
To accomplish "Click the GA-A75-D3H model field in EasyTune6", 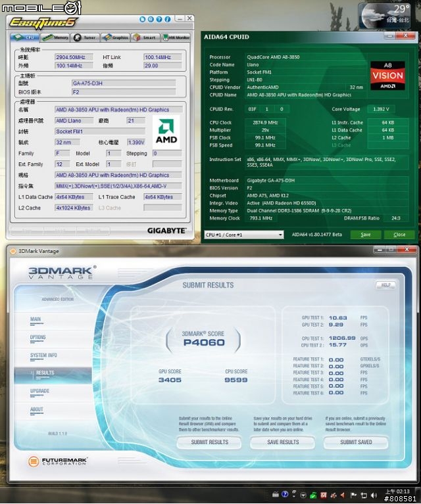I will pyautogui.click(x=124, y=83).
